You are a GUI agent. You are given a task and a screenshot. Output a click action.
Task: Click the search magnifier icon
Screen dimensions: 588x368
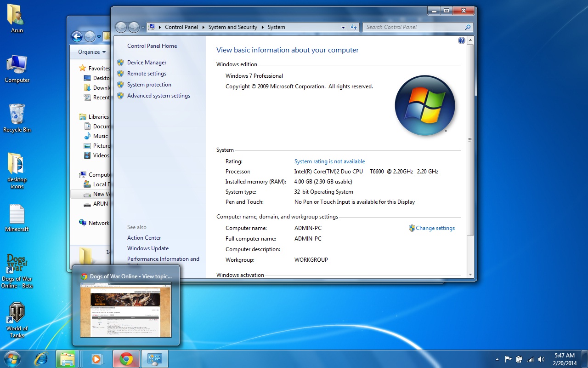468,27
